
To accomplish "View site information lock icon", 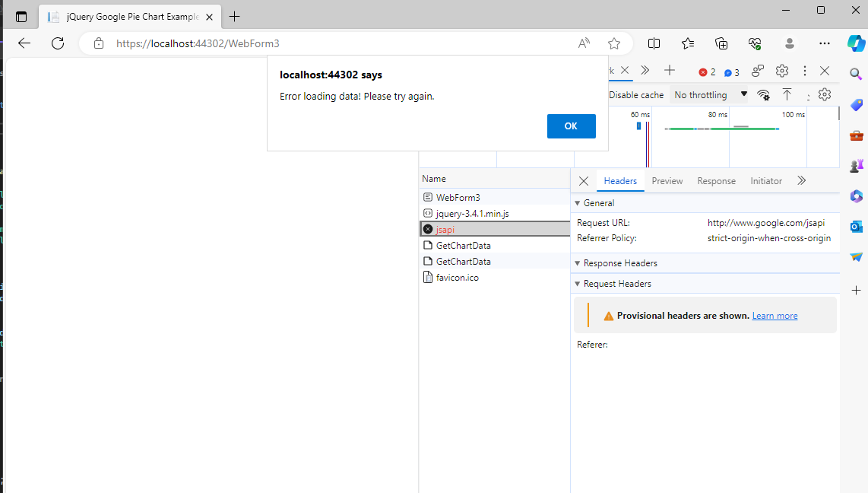I will [99, 43].
